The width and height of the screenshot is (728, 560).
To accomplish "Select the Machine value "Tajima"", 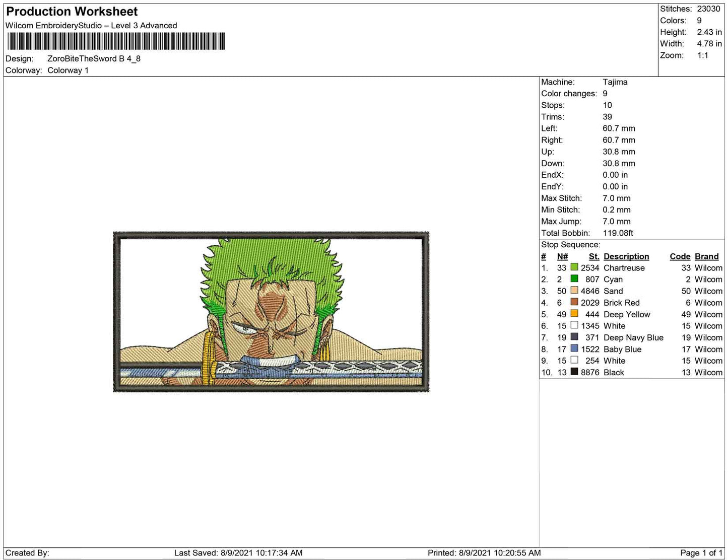I will (x=615, y=82).
